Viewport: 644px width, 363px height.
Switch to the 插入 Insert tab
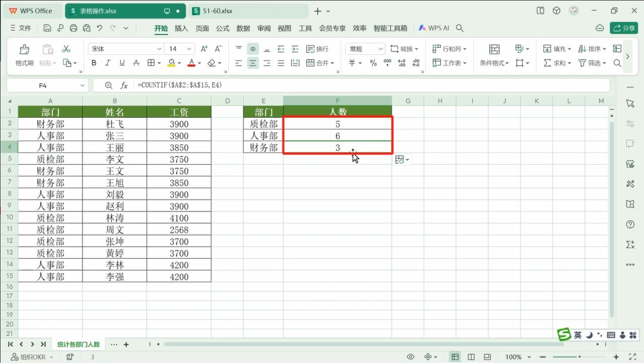pos(181,28)
